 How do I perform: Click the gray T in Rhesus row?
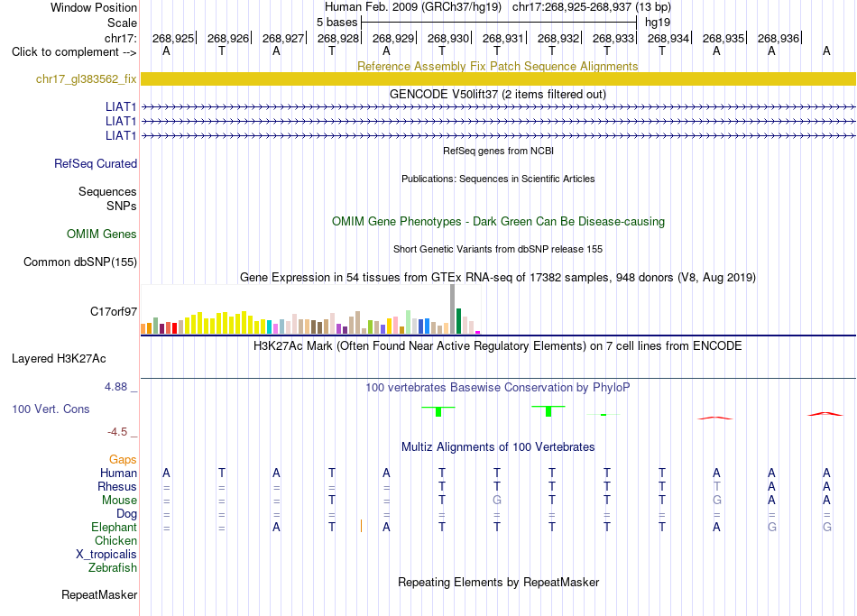[716, 486]
